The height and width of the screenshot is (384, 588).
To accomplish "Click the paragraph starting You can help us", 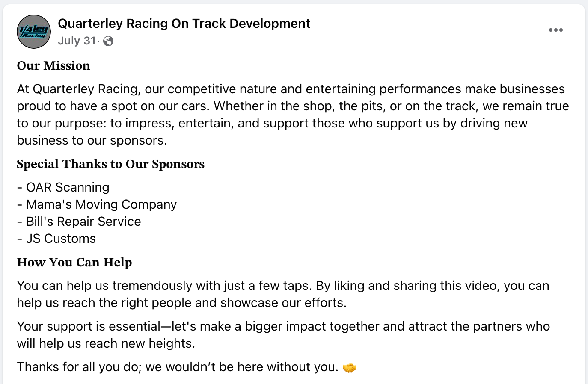I will click(x=283, y=294).
